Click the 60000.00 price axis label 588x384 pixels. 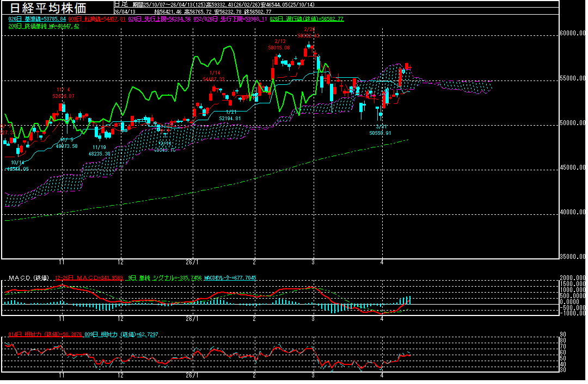(573, 33)
